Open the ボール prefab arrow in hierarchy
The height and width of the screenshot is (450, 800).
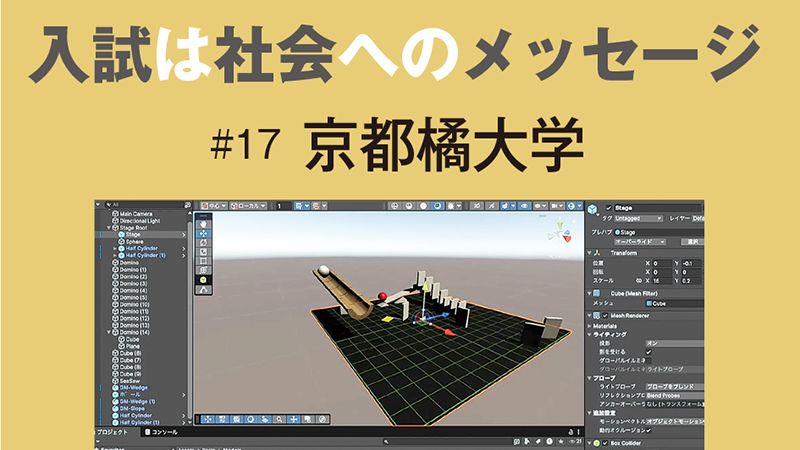pyautogui.click(x=184, y=395)
